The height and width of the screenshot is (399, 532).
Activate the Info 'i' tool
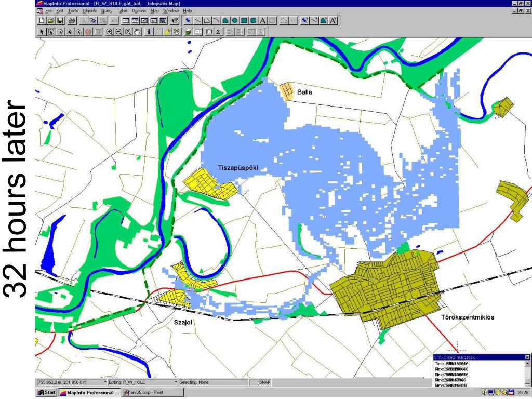point(149,32)
